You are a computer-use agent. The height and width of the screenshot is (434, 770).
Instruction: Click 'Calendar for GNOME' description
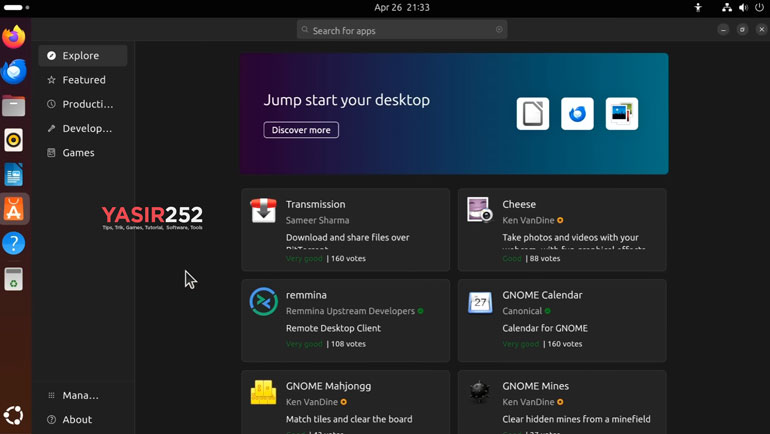pyautogui.click(x=545, y=328)
